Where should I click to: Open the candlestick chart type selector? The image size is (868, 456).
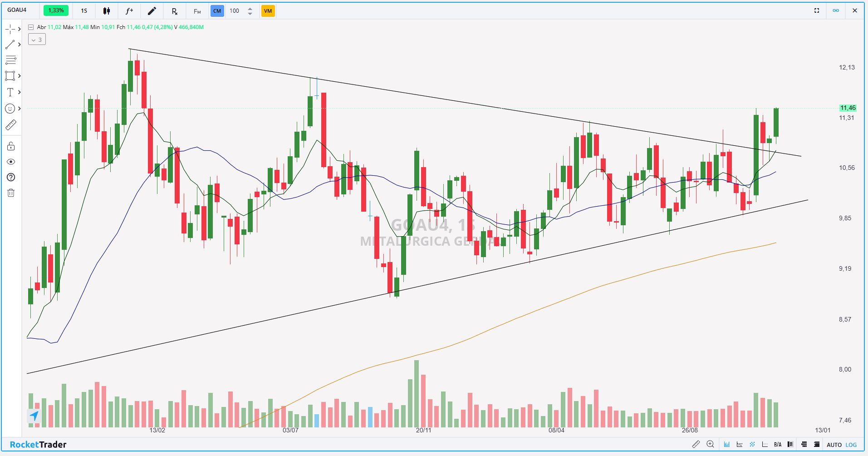point(107,11)
